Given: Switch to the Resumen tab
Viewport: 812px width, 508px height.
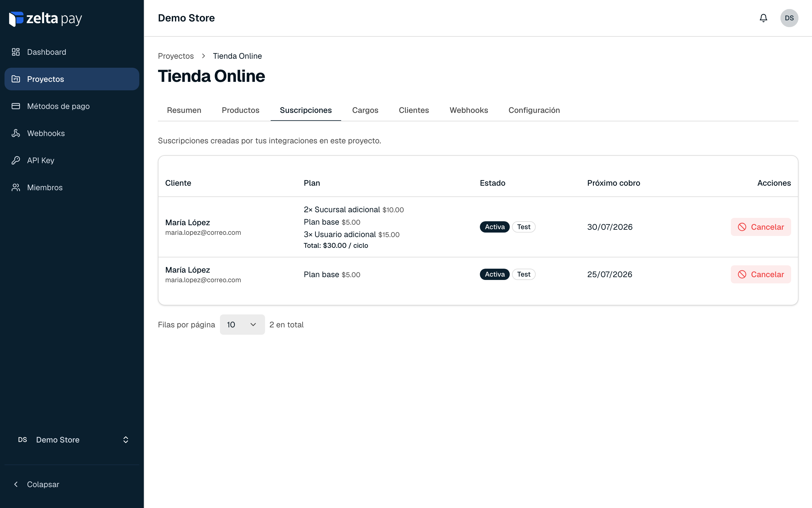Looking at the screenshot, I should pos(184,110).
